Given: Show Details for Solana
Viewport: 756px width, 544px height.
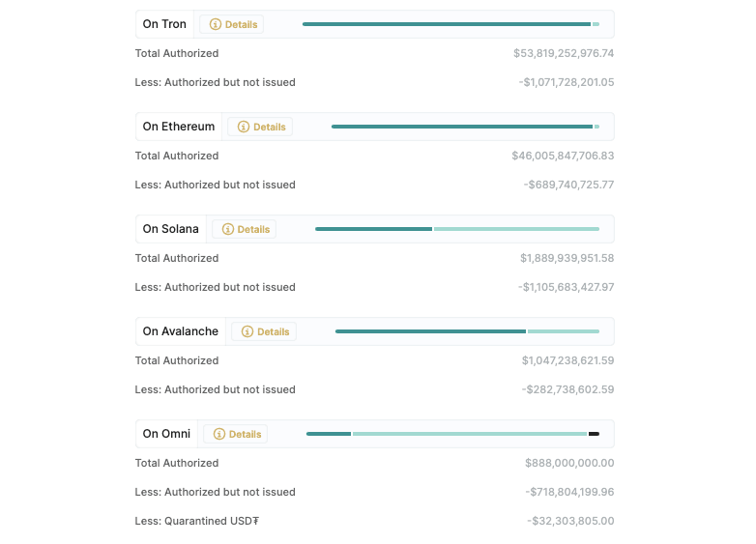Looking at the screenshot, I should pyautogui.click(x=245, y=229).
